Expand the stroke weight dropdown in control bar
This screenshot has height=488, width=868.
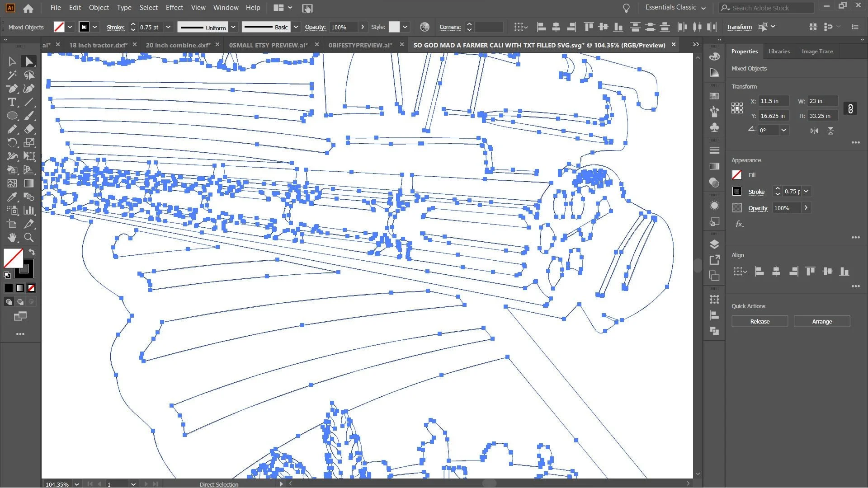point(168,27)
